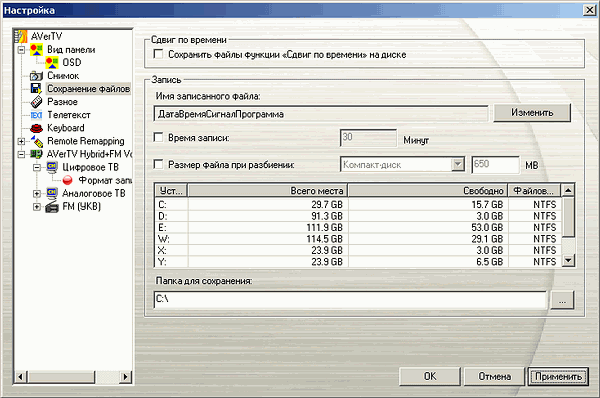Click the floppy disk Сохранение файлов icon
600x398 pixels.
[36, 89]
